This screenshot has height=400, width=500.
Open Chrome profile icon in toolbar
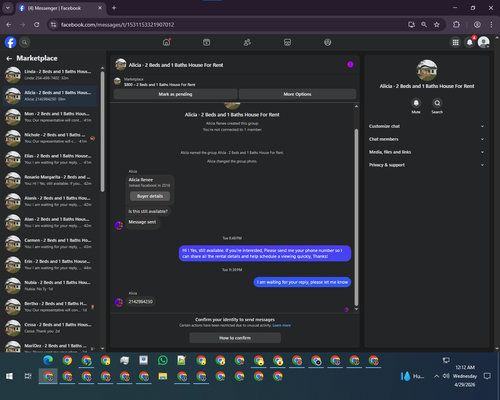click(x=477, y=25)
